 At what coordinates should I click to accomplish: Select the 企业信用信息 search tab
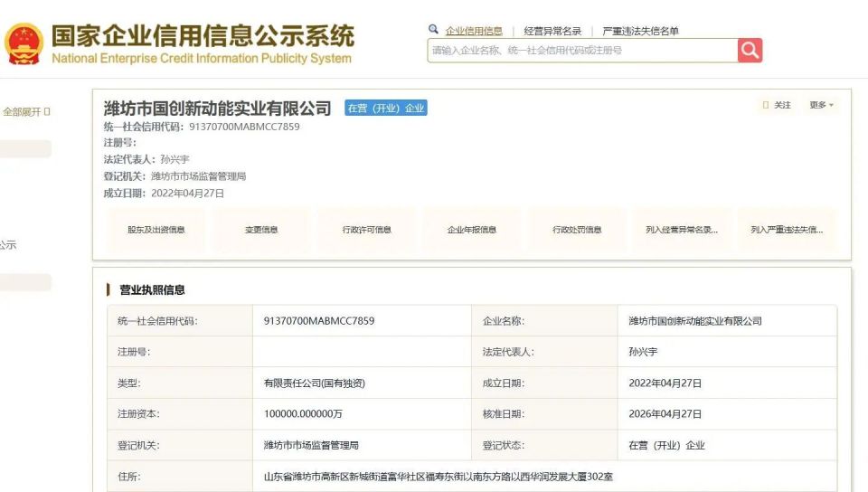[474, 31]
